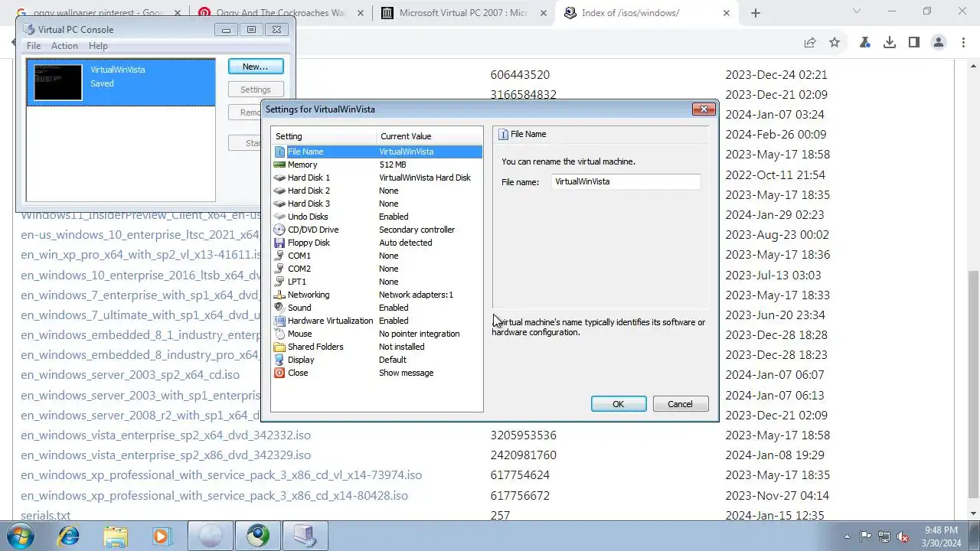Screen dimensions: 980x551
Task: Click file size 3205953536 text
Action: coord(524,435)
